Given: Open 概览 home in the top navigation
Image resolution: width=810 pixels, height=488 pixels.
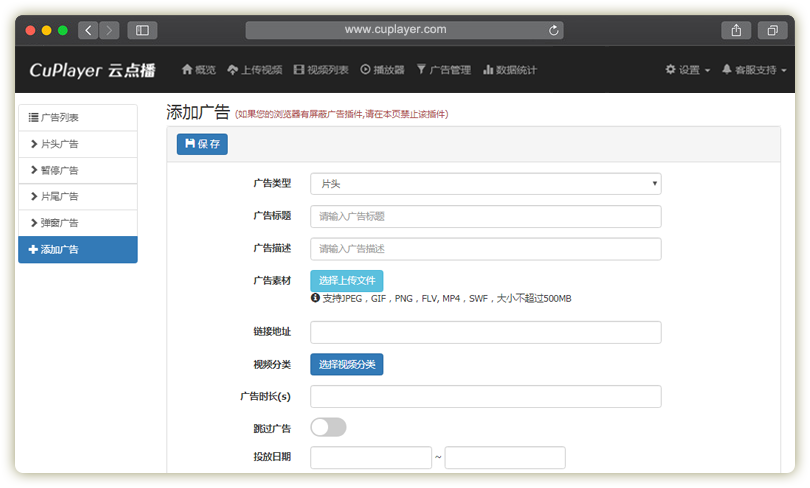Looking at the screenshot, I should [x=198, y=70].
